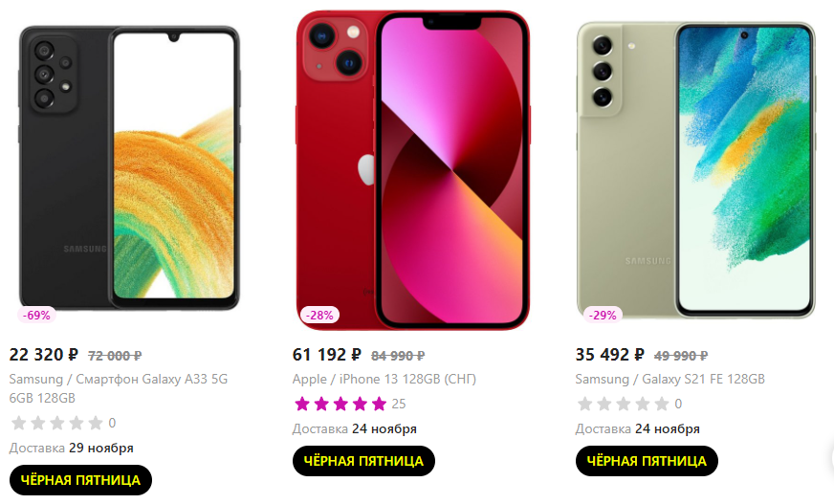Click the grey rating stars for Galaxy A33
This screenshot has width=834, height=504.
pyautogui.click(x=57, y=424)
